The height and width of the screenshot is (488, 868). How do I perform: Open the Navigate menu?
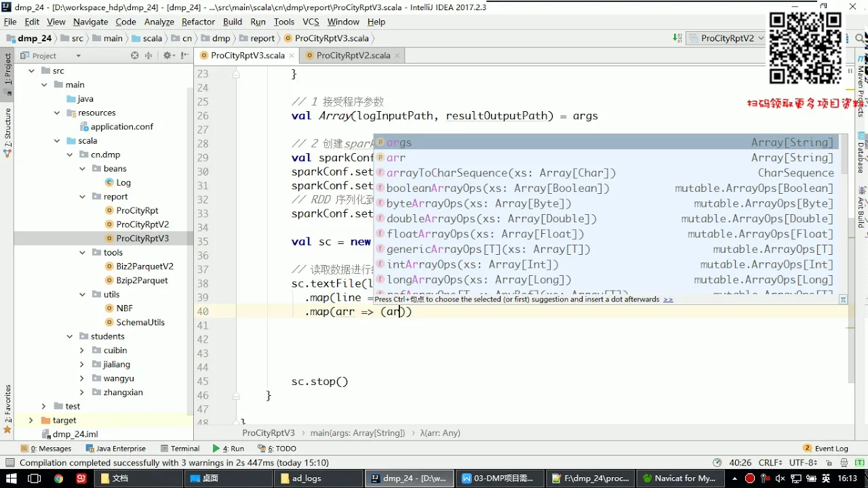pos(91,22)
